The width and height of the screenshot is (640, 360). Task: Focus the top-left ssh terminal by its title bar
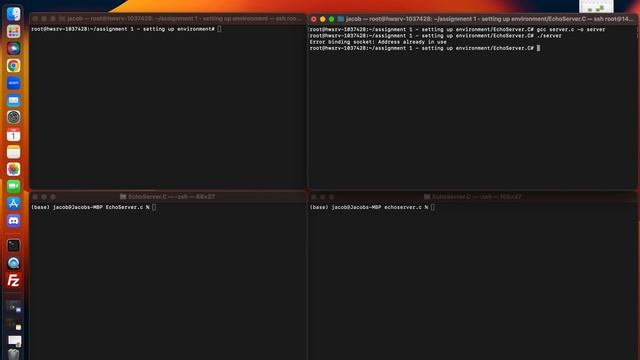167,19
